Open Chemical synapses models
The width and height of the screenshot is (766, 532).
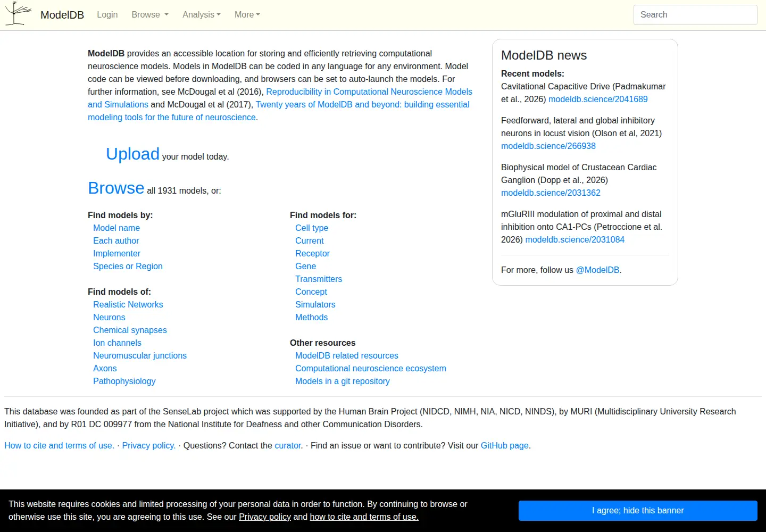130,330
